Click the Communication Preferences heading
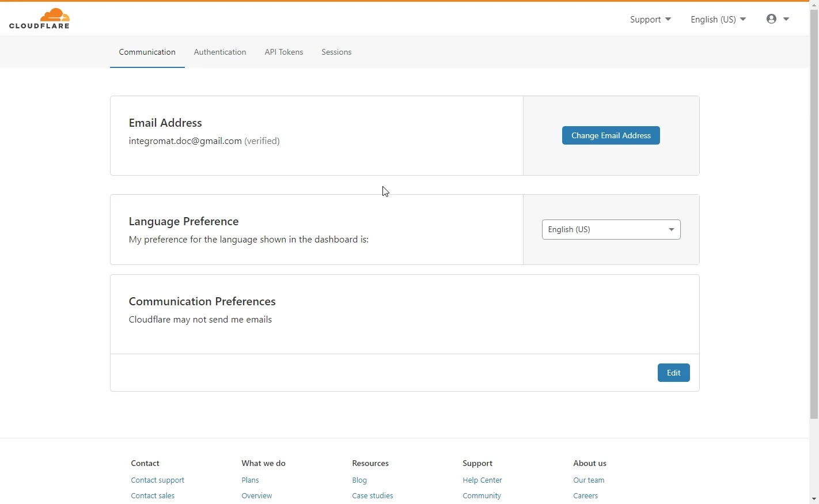The image size is (819, 504). (x=202, y=301)
